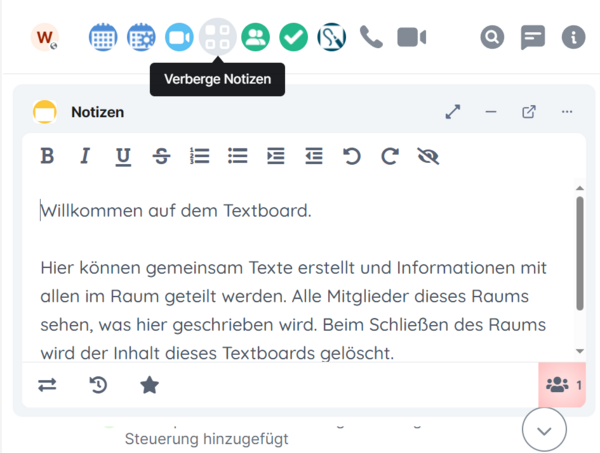Jump to bottom with the chevron button
This screenshot has height=453, width=600.
[x=544, y=430]
